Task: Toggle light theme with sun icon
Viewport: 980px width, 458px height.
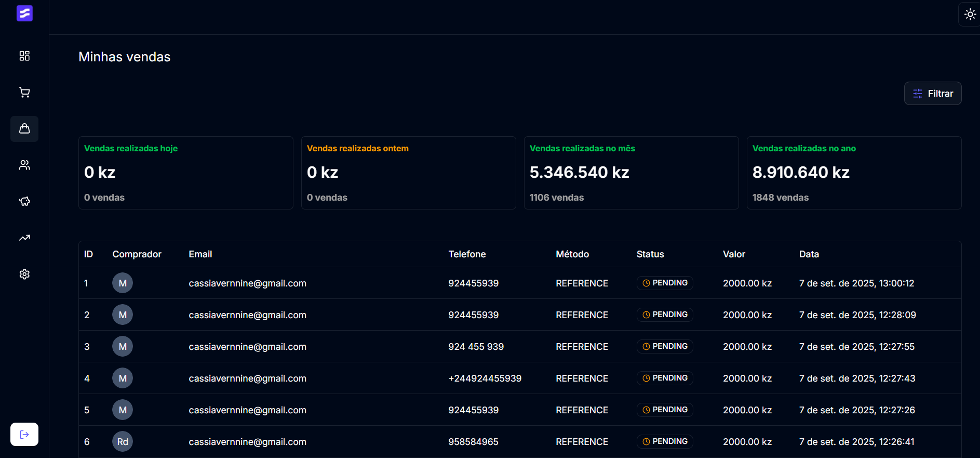Action: 970,15
